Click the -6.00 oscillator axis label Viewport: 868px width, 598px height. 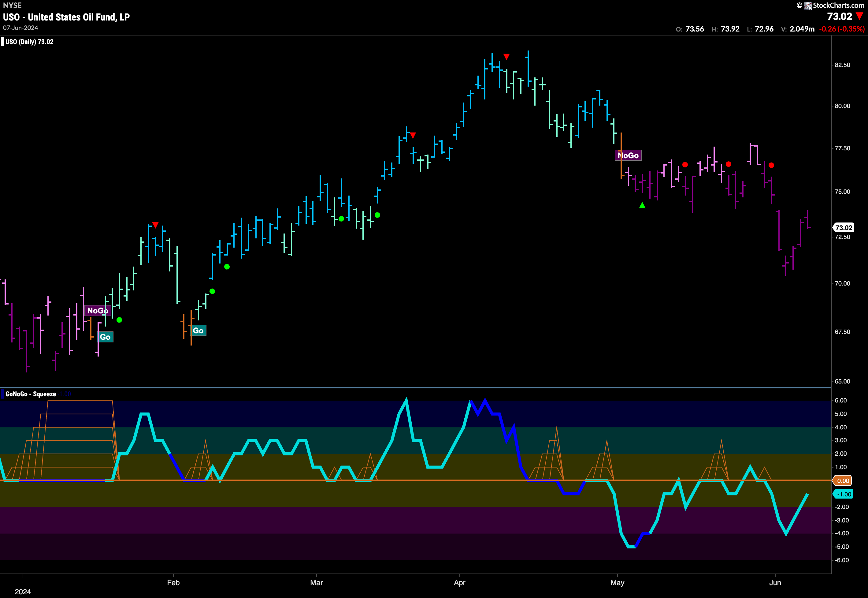[x=842, y=560]
